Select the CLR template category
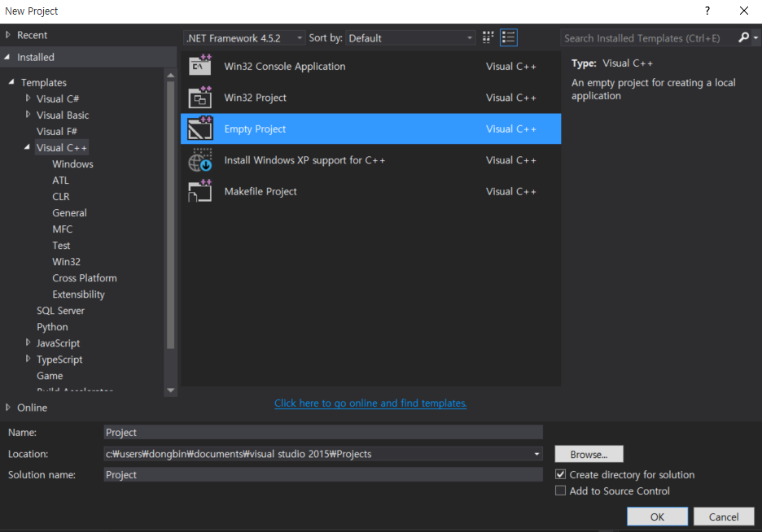762x532 pixels. pyautogui.click(x=61, y=197)
